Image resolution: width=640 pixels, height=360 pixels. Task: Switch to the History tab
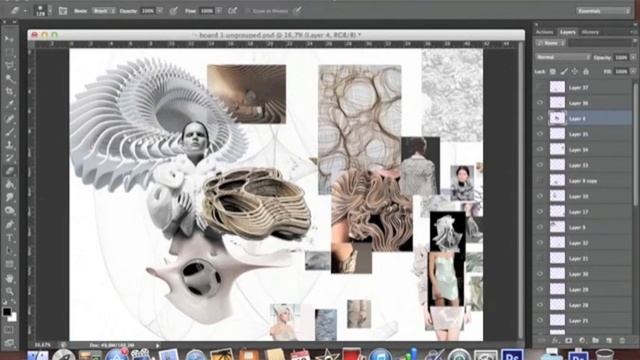tap(591, 32)
